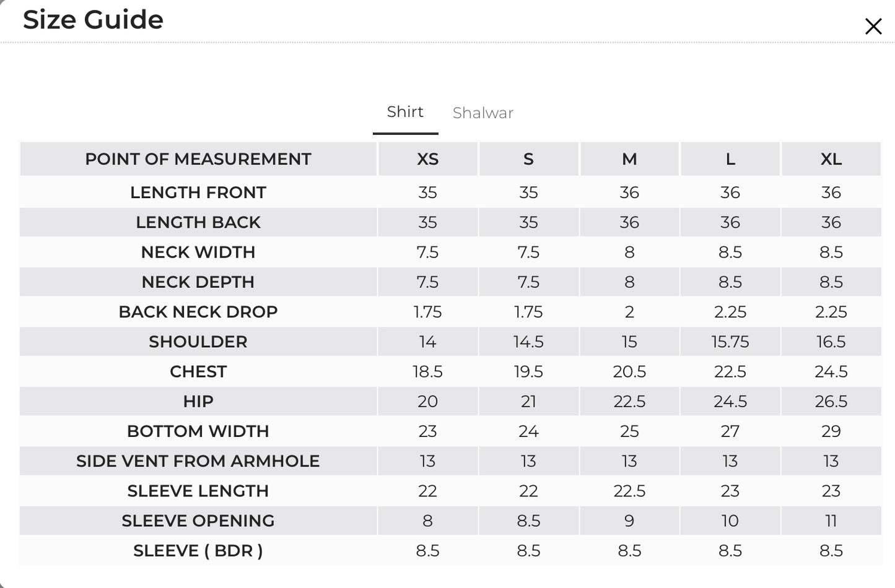
Task: Select the SHOULDER row label
Action: tap(198, 342)
